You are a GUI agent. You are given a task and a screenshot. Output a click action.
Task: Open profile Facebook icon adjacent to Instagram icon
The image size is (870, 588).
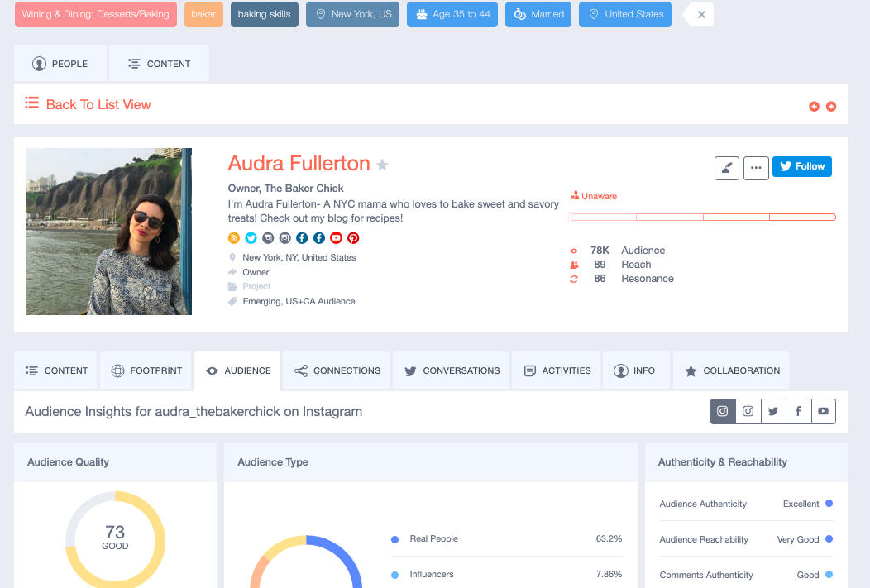302,238
